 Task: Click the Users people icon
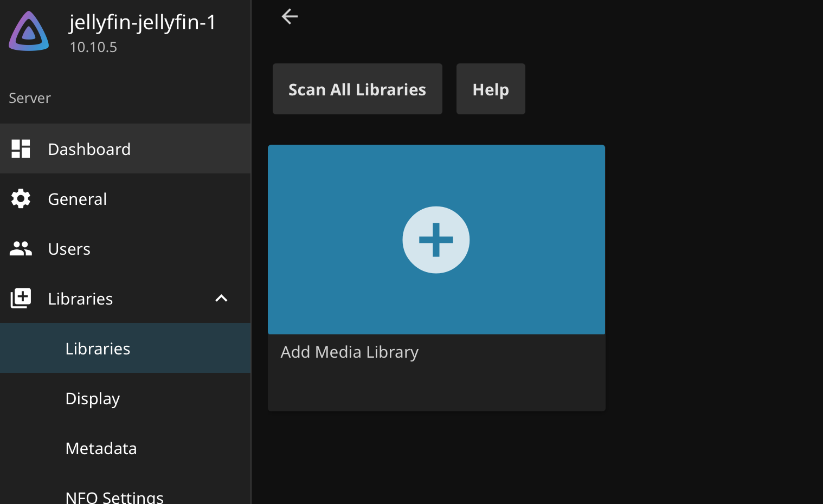coord(21,249)
